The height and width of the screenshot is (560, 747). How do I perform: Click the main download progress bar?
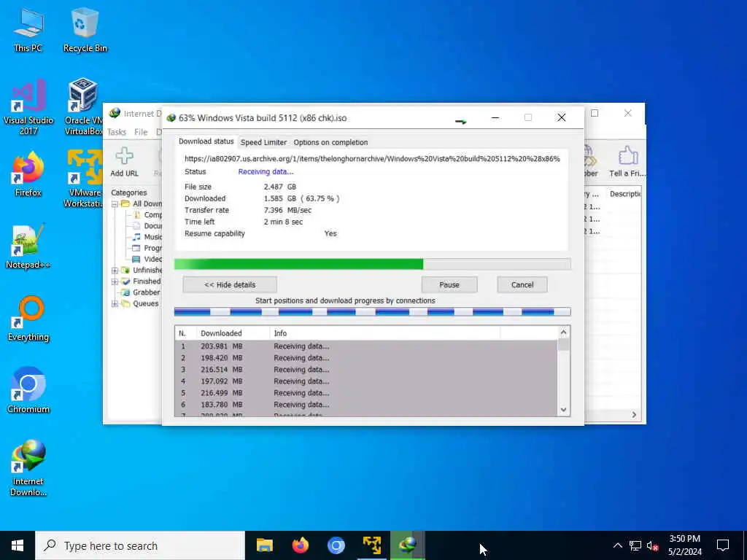372,264
